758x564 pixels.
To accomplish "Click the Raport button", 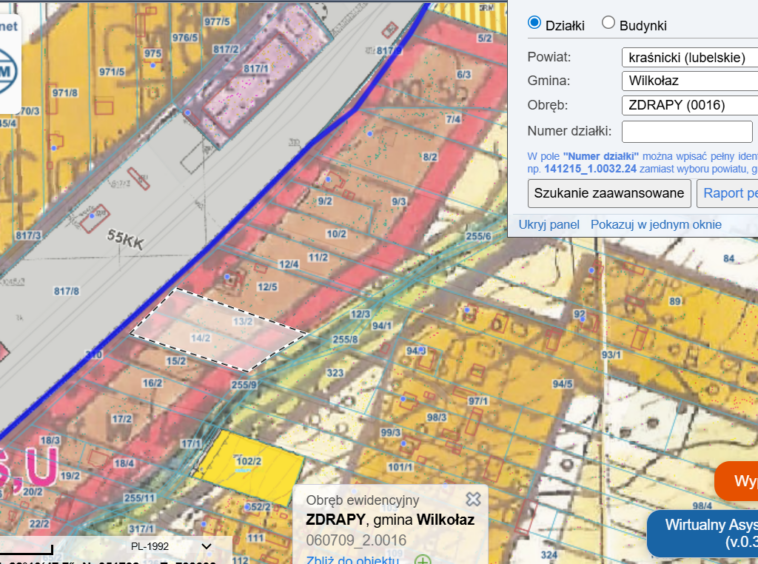I will (x=727, y=193).
